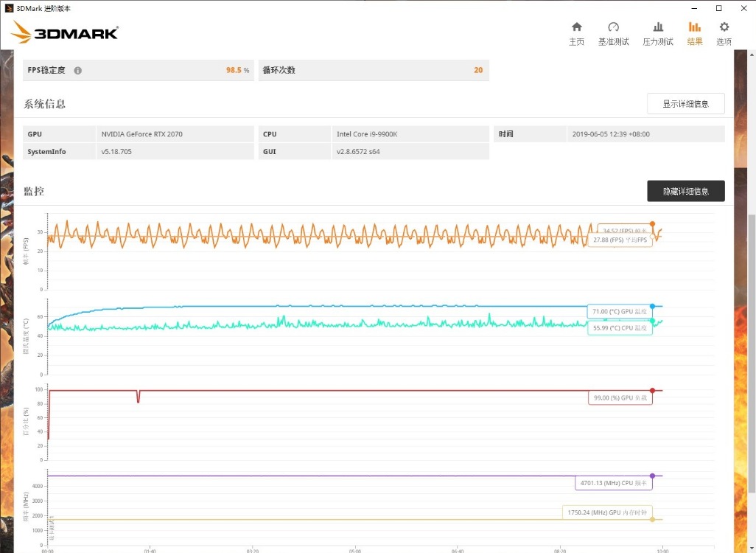Click the red GPU load marker dot

[x=652, y=390]
